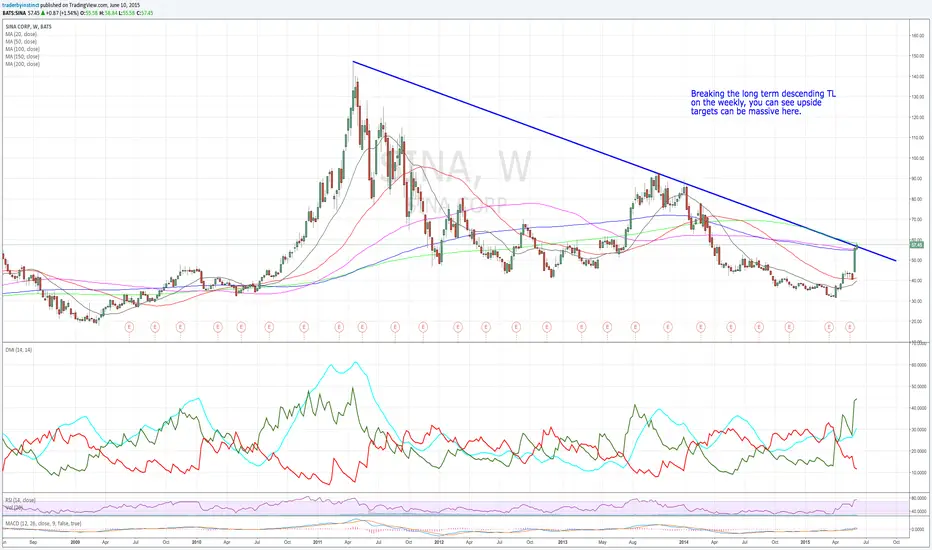
Task: Click the leftmost earnings E marker
Action: click(130, 326)
